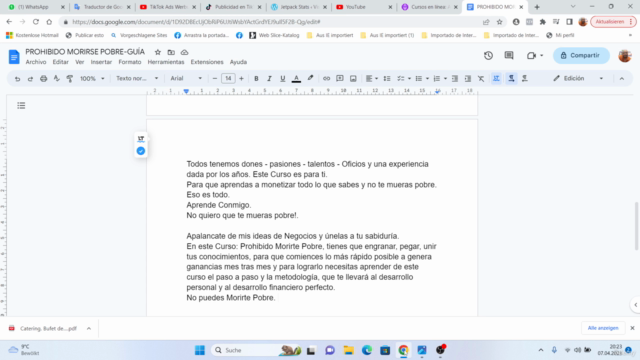Star the document

(158, 52)
